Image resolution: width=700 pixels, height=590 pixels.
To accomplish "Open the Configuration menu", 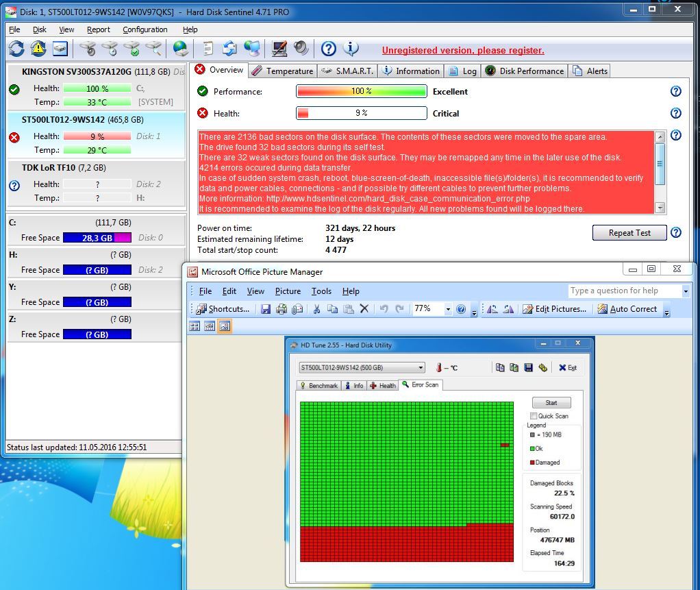I will point(145,29).
